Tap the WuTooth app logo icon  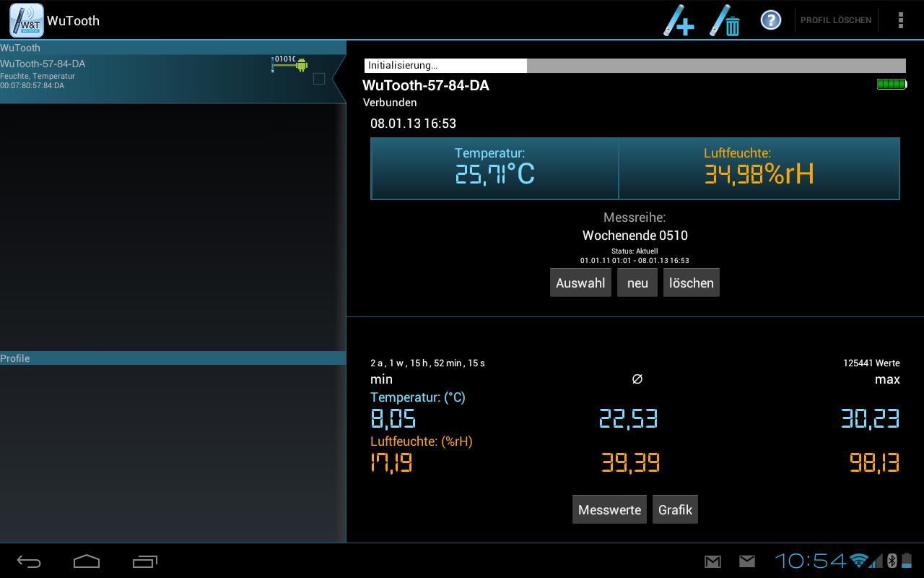click(26, 20)
